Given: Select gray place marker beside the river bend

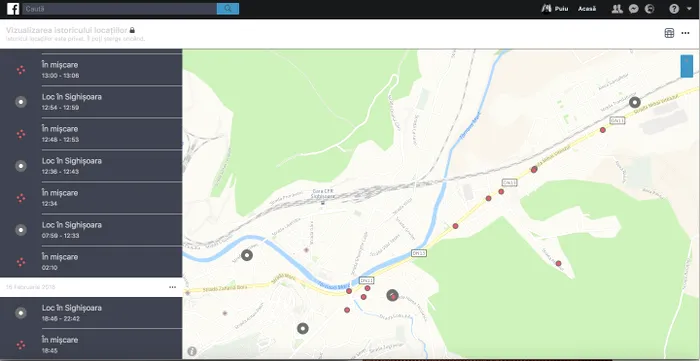Looking at the screenshot, I should coord(247,255).
